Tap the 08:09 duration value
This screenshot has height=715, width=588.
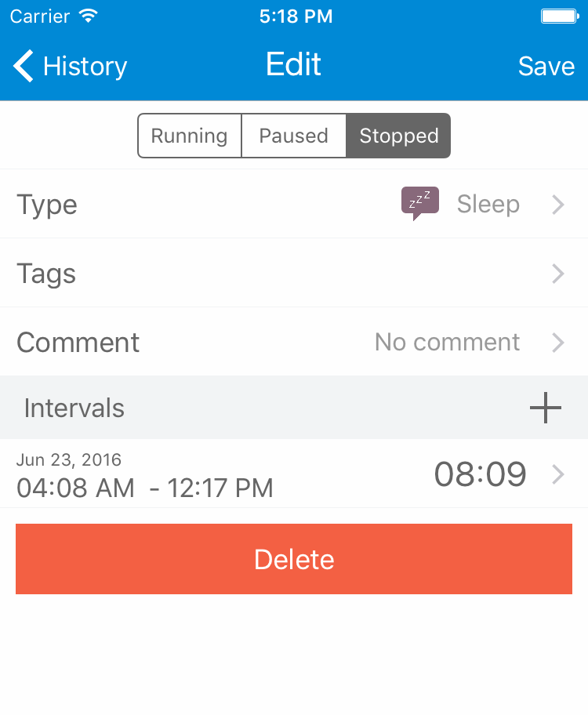(x=480, y=474)
